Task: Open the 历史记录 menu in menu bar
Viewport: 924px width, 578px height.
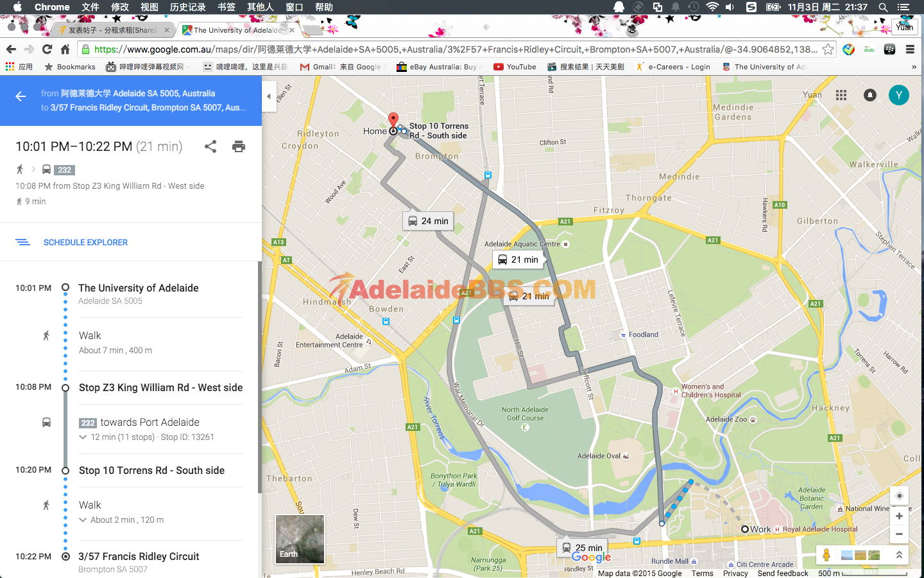Action: coord(187,7)
